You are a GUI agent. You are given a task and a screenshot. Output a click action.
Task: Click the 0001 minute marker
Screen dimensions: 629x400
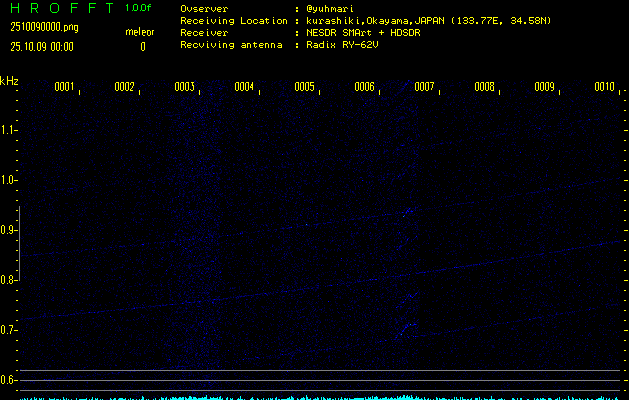click(x=64, y=87)
